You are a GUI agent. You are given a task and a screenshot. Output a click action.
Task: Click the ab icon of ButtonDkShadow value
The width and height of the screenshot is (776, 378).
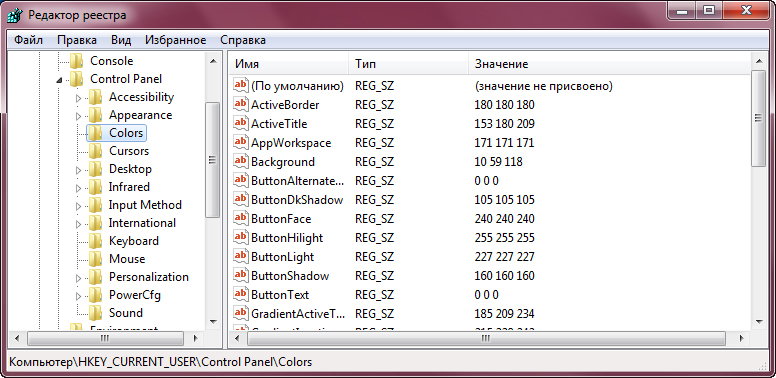point(241,199)
